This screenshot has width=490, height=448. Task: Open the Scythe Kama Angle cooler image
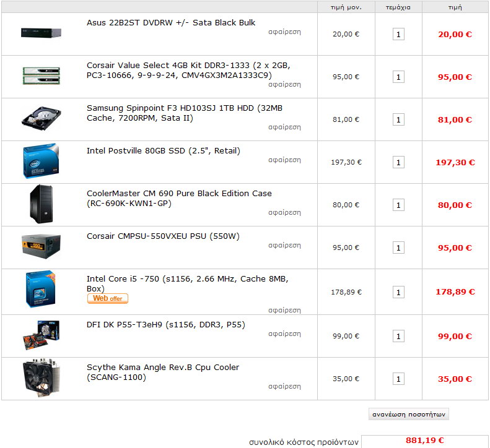42,377
